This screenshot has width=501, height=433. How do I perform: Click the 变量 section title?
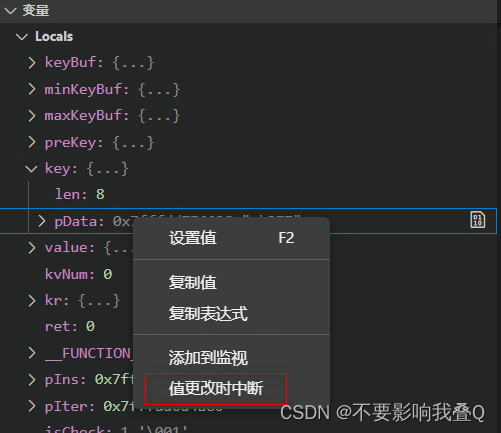point(36,11)
